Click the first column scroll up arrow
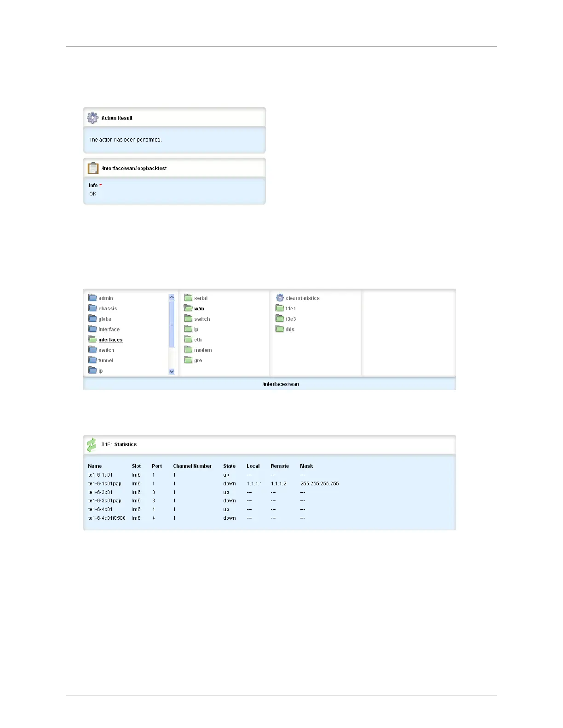The width and height of the screenshot is (563, 728). [x=172, y=297]
